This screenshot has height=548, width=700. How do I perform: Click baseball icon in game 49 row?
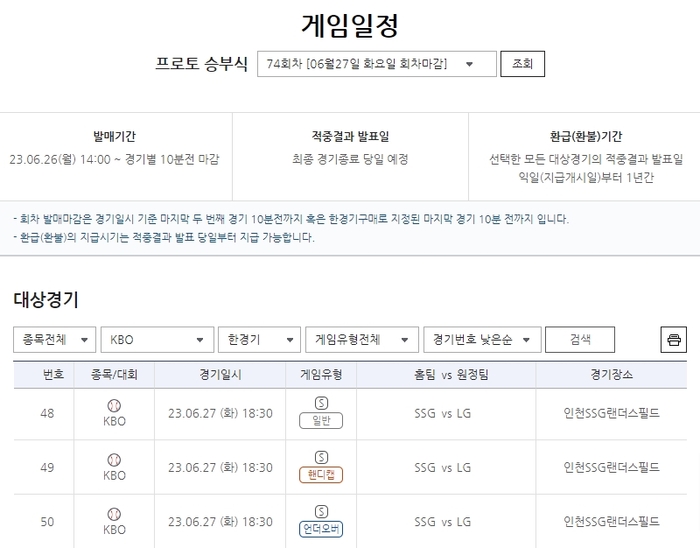click(115, 459)
